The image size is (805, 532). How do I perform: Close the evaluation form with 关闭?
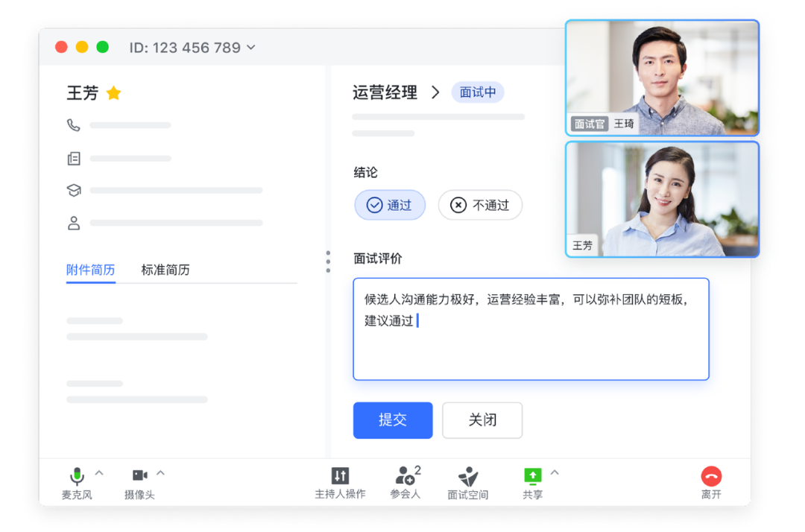click(x=482, y=420)
